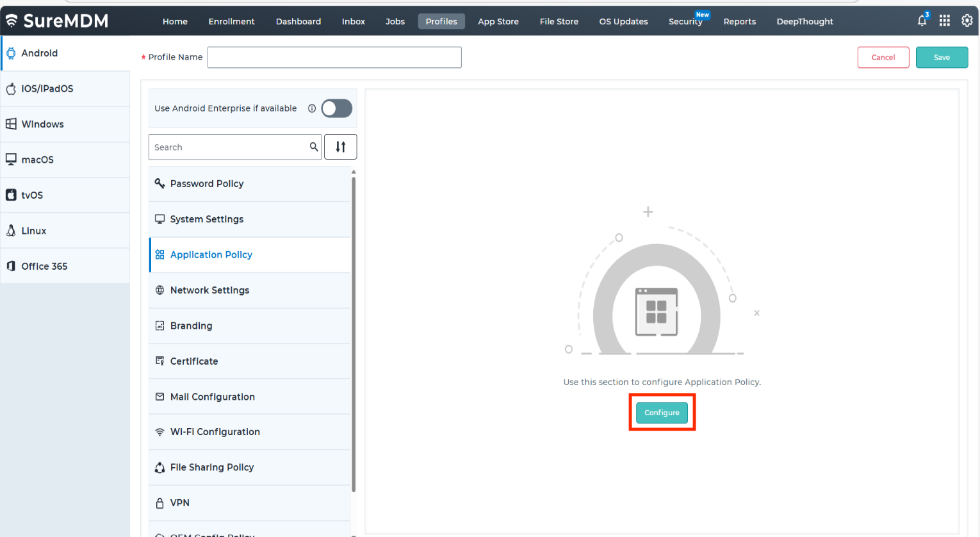Open the apps grid icon
This screenshot has width=980, height=537.
[944, 21]
